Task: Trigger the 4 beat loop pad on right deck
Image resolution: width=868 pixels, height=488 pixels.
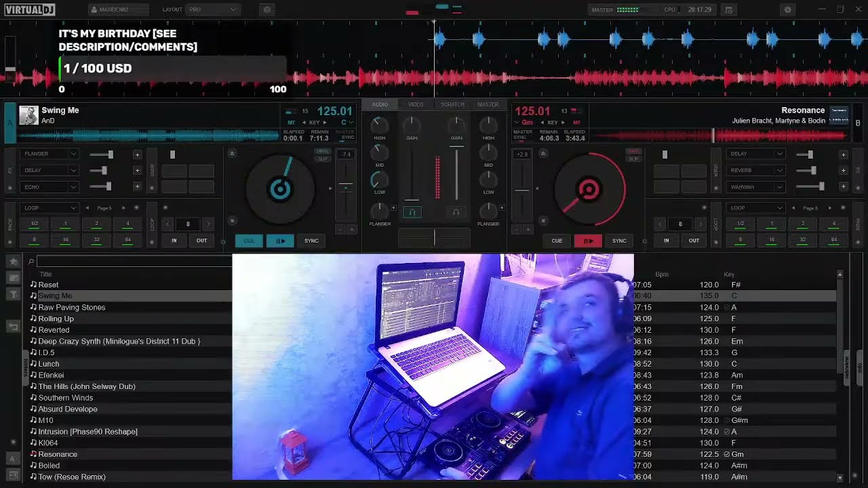Action: [834, 224]
